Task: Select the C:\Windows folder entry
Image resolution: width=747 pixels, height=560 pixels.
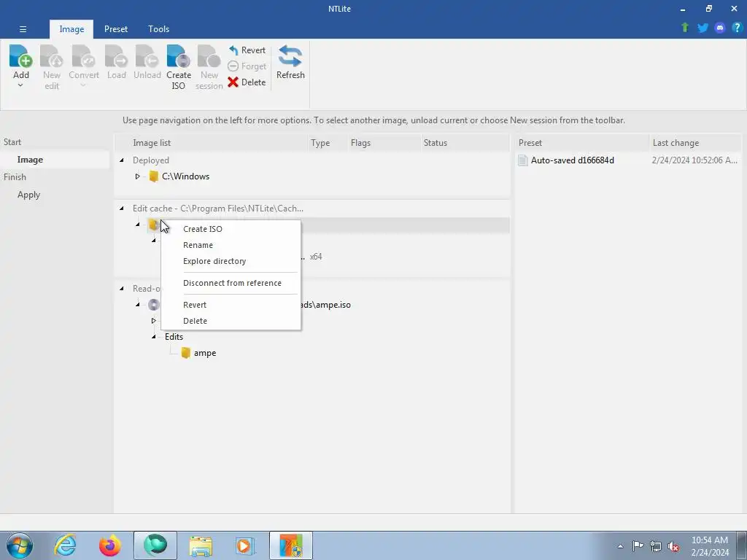Action: pyautogui.click(x=185, y=176)
